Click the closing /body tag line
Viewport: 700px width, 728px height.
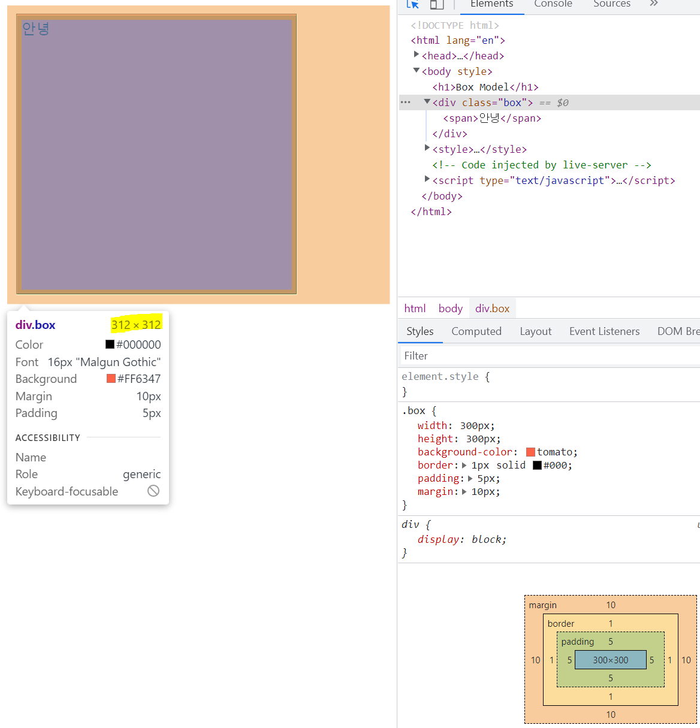442,196
